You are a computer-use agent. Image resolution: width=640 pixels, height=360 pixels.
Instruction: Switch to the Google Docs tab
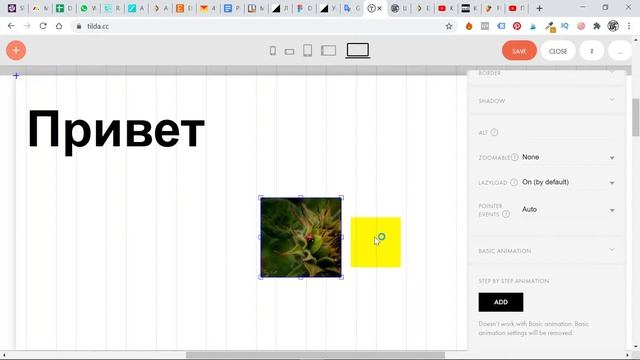click(x=232, y=8)
